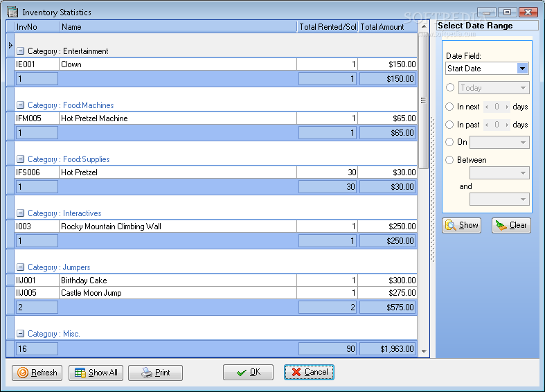Select the Clown row
This screenshot has width=545, height=392.
tap(215, 64)
